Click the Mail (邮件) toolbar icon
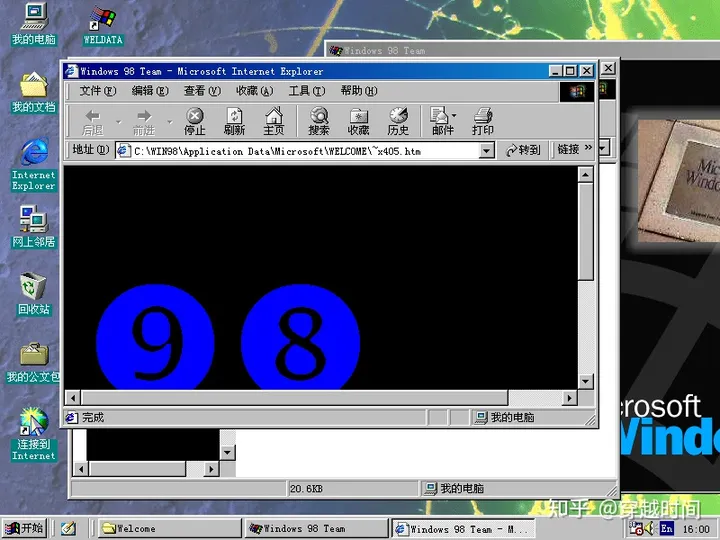The height and width of the screenshot is (540, 720). (440, 122)
